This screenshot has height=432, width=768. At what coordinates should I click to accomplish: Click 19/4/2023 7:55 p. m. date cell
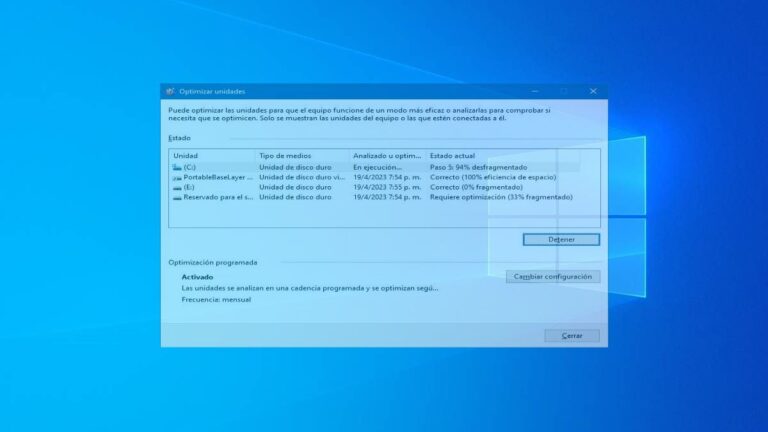click(387, 187)
